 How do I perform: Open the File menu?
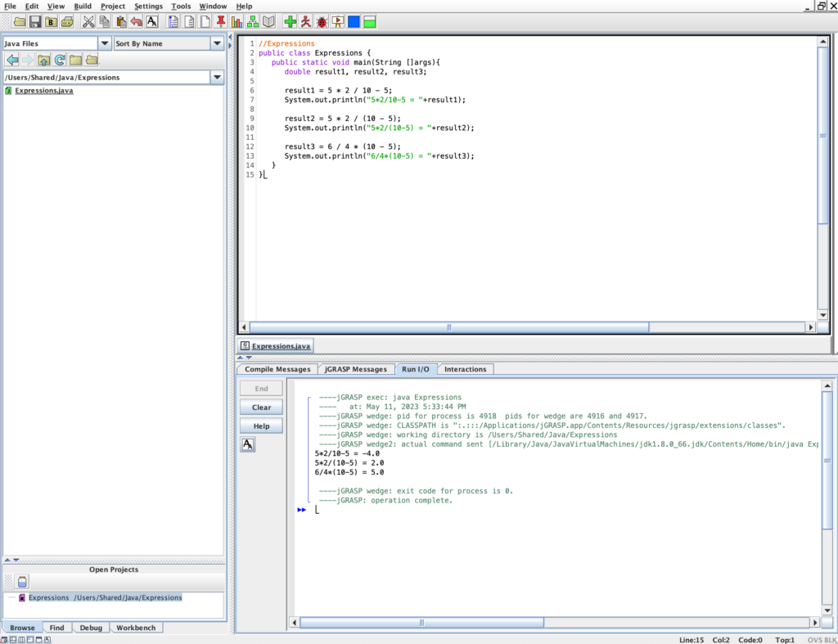click(10, 7)
